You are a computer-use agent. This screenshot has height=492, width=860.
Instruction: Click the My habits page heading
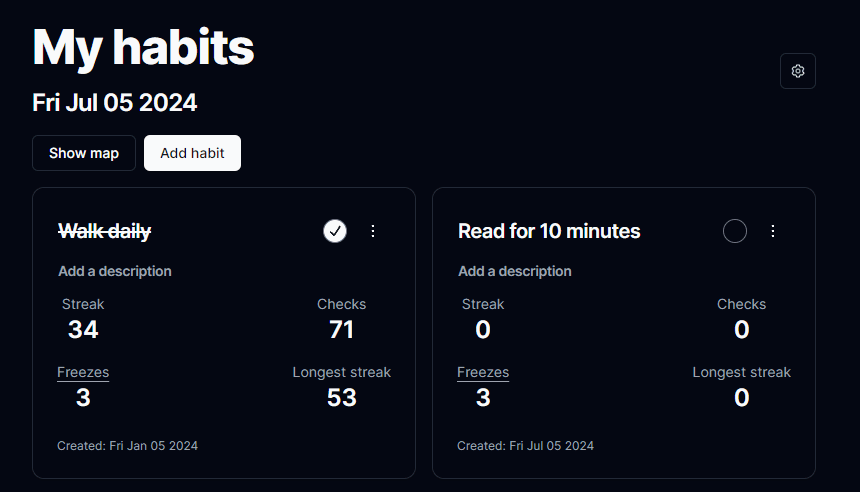143,48
